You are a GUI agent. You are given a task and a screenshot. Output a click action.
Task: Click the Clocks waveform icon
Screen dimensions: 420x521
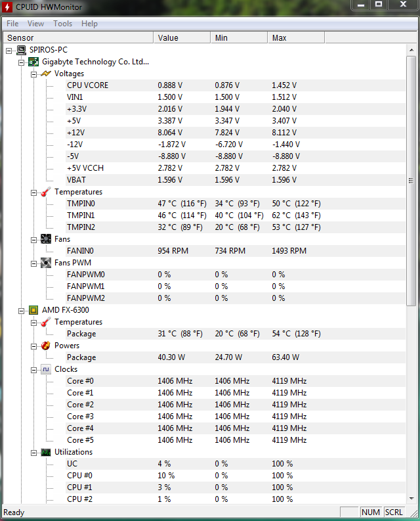tap(46, 369)
